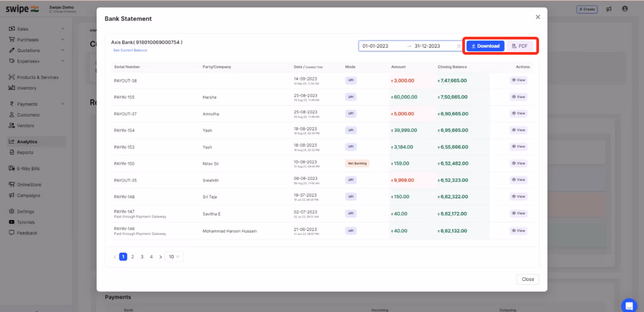644x312 pixels.
Task: View the PAYIN-146 transaction
Action: tap(519, 231)
